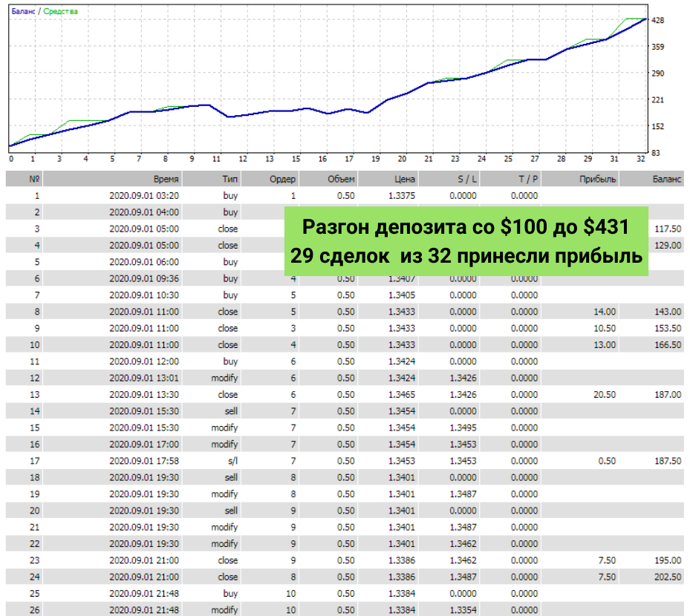Select the time cell '2020.09.01 13:01'
This screenshot has width=690, height=616.
click(144, 378)
